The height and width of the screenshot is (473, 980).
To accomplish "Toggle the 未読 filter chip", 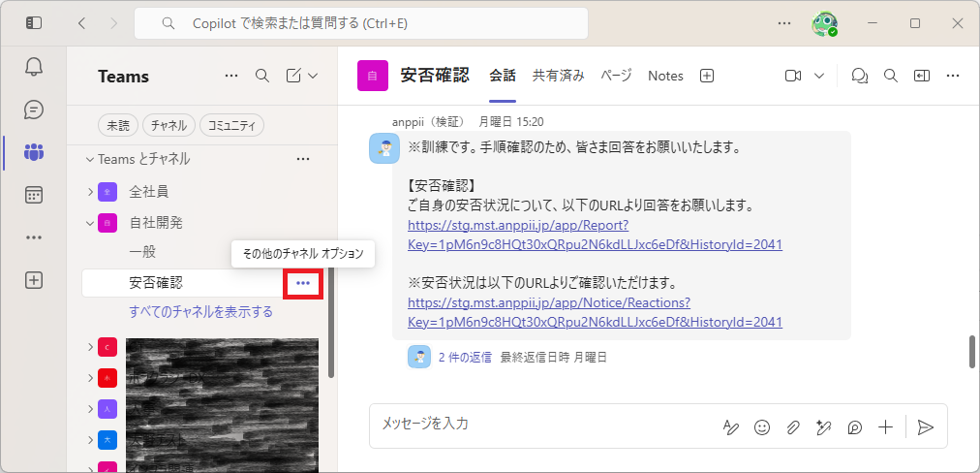I will point(118,125).
